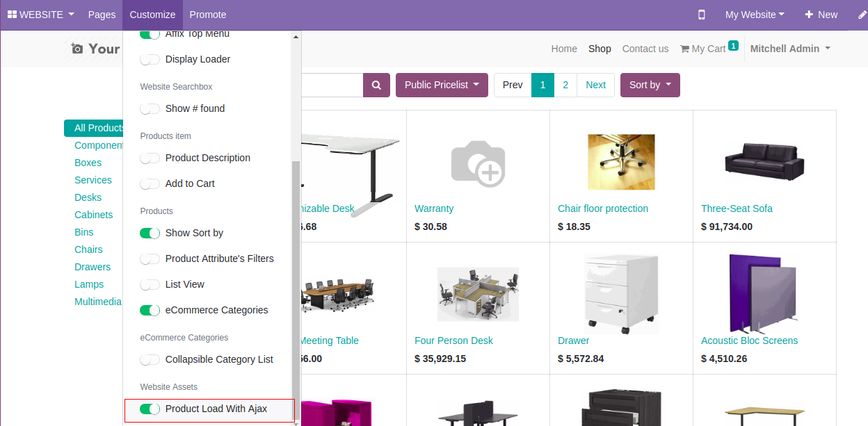Open the Public Pricelist dropdown
868x426 pixels.
coord(442,85)
